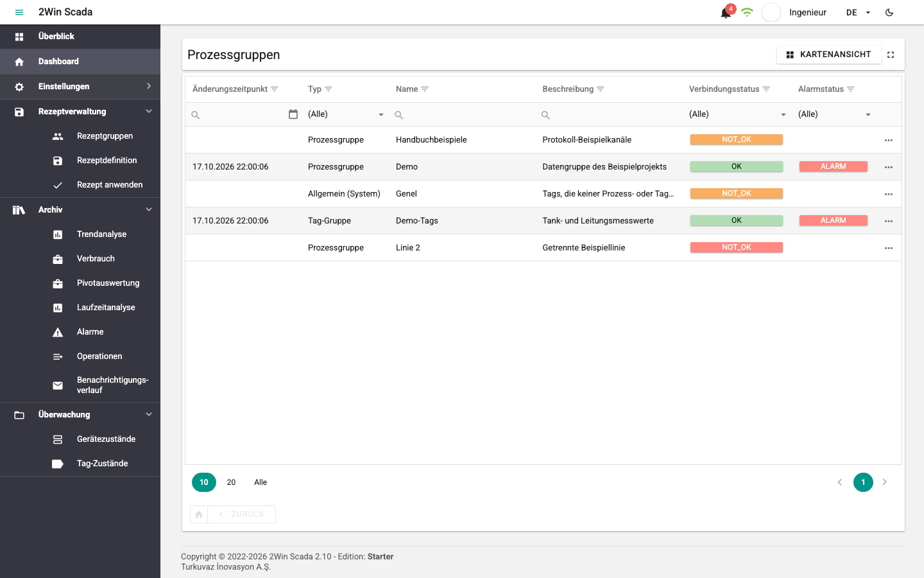The image size is (924, 578).
Task: Show all rows with Alle
Action: [x=261, y=482]
